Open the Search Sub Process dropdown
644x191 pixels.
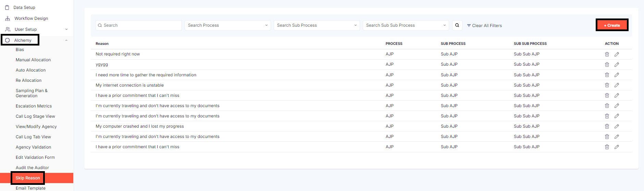pos(317,25)
